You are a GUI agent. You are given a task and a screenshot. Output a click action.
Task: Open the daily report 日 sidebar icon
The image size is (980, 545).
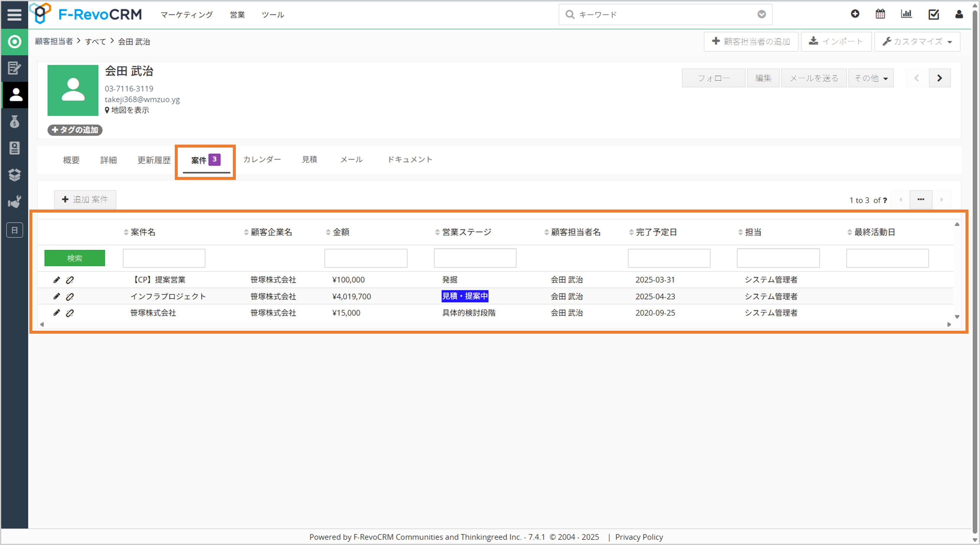click(15, 230)
